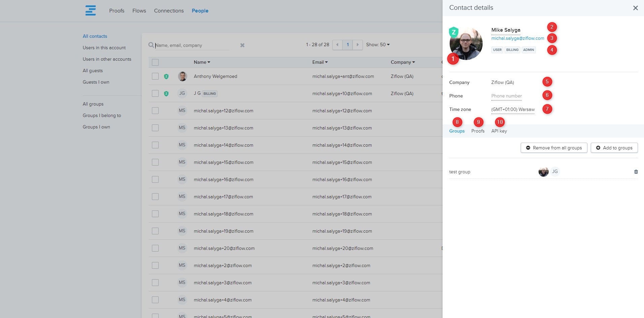Go to next page arrow in pagination

[357, 45]
